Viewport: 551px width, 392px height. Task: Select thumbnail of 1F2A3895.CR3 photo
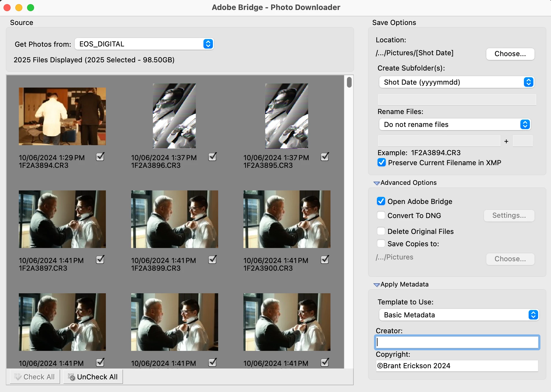[287, 116]
